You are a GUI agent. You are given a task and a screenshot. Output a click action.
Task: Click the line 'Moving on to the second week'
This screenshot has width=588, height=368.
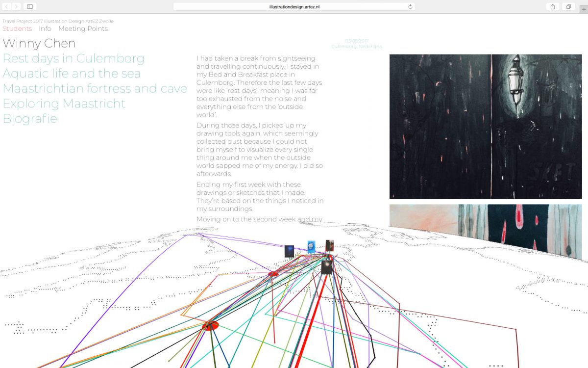click(259, 219)
